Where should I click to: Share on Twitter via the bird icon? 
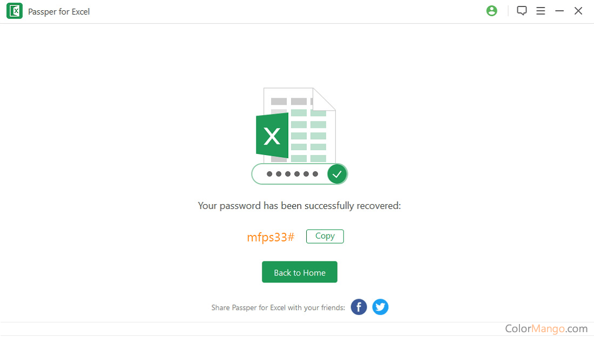click(380, 307)
